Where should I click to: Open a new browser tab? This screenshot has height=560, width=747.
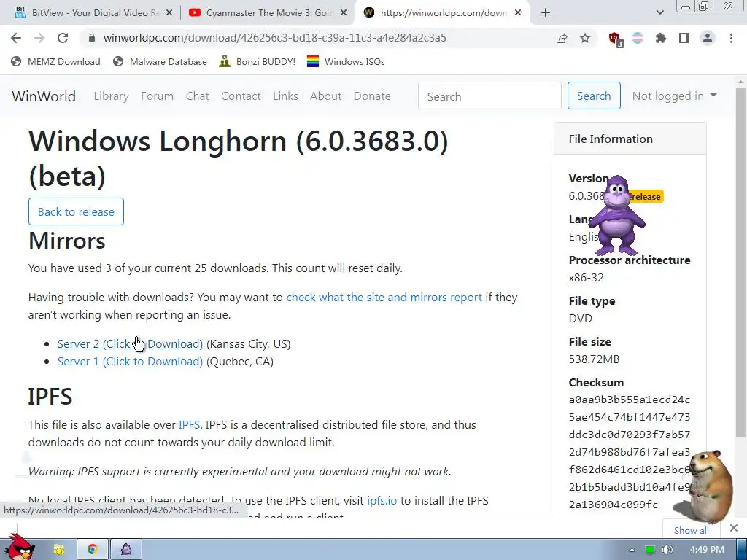click(546, 13)
